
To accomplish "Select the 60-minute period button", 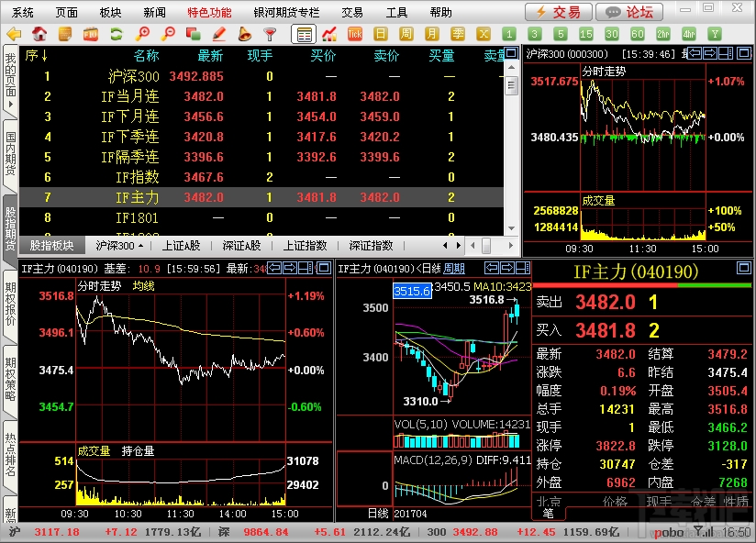I will pos(637,34).
